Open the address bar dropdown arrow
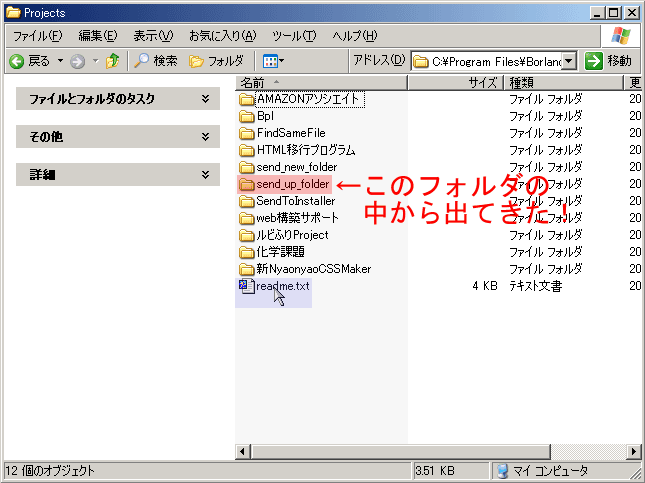This screenshot has height=483, width=645. (569, 61)
